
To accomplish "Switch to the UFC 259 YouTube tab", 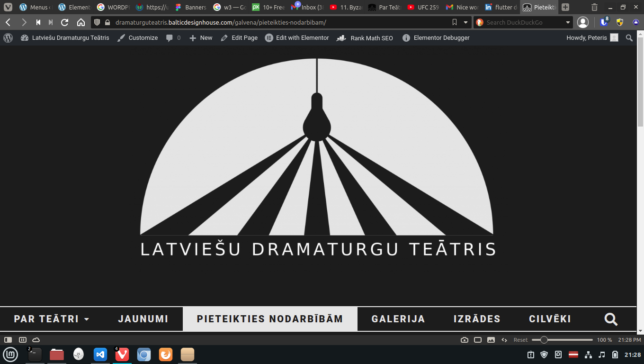I will [x=423, y=7].
